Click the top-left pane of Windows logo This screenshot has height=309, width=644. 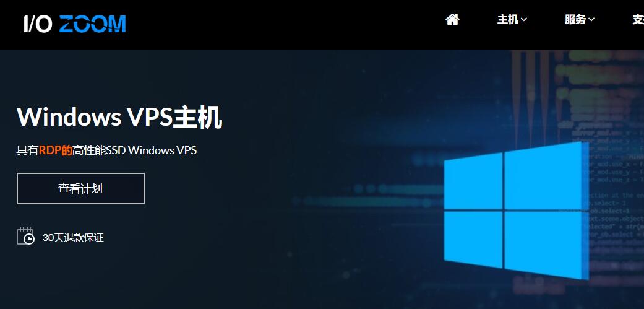[473, 180]
